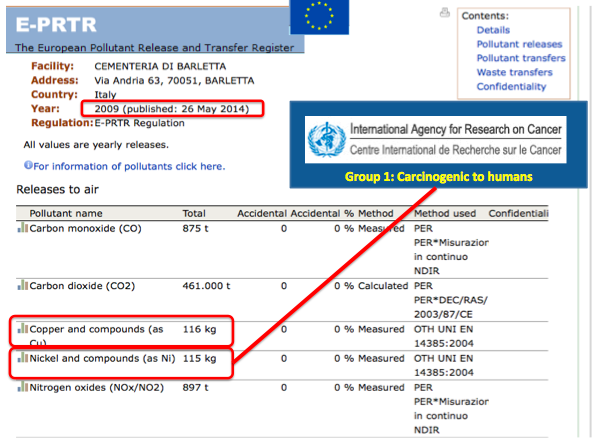Jump to Pollutant transfers in Contents
This screenshot has width=595, height=441.
(521, 58)
